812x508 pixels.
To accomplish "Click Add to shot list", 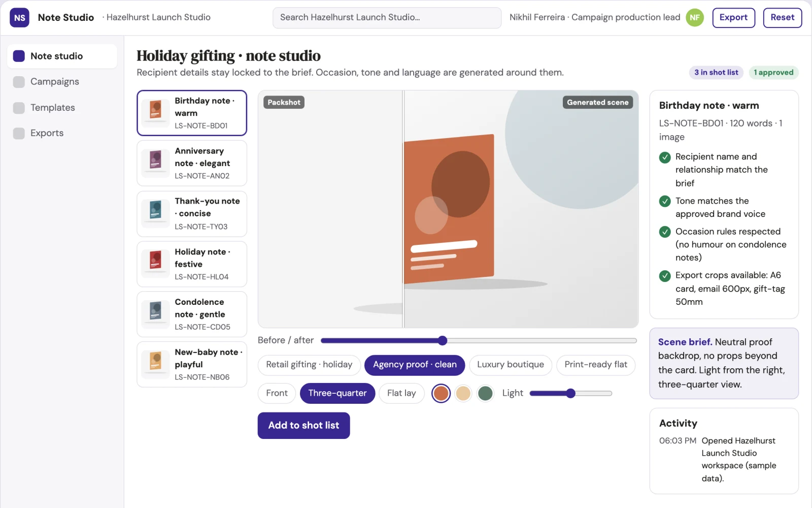I will click(303, 425).
